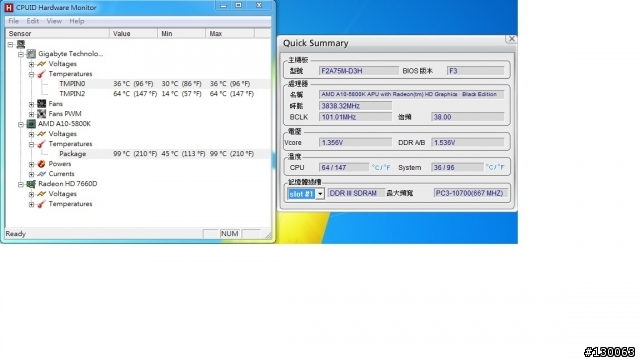
Task: Select the TMPIN0 row
Action: click(138, 84)
